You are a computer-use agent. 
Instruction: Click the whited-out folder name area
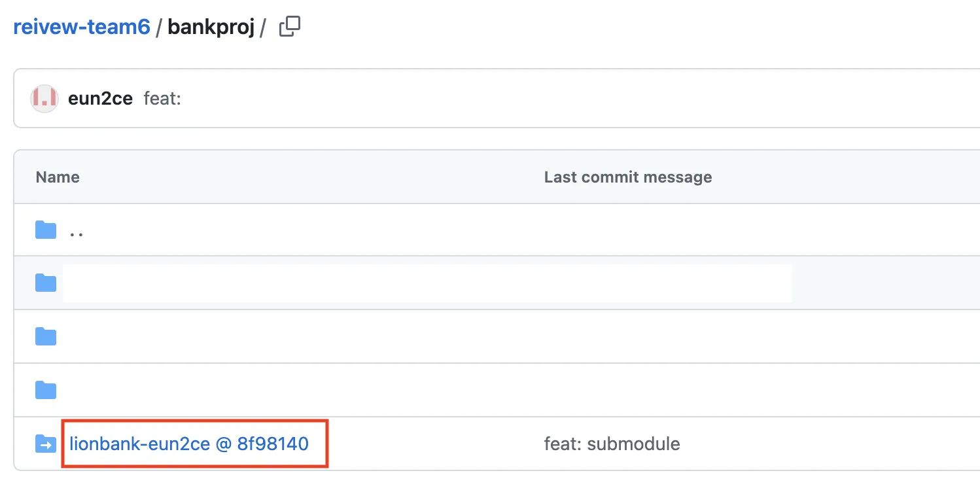pos(427,283)
